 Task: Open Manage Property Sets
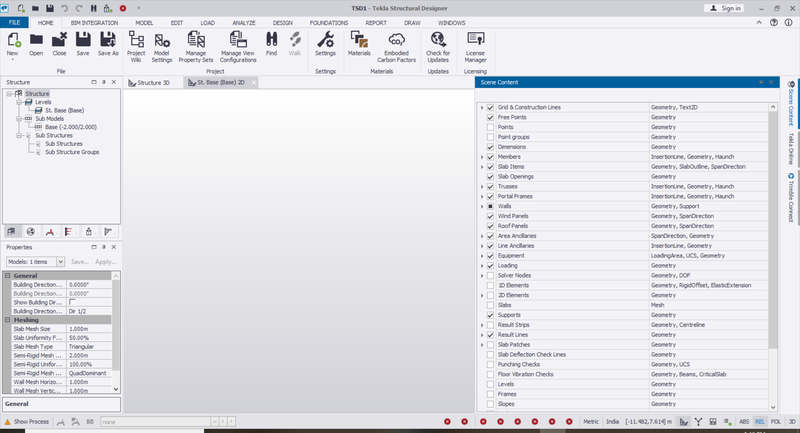coord(196,46)
